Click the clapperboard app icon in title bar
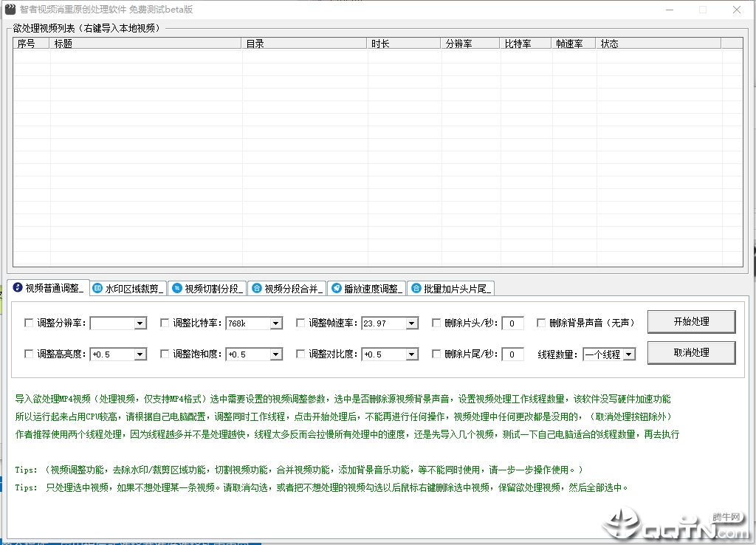The height and width of the screenshot is (545, 756). (x=10, y=9)
